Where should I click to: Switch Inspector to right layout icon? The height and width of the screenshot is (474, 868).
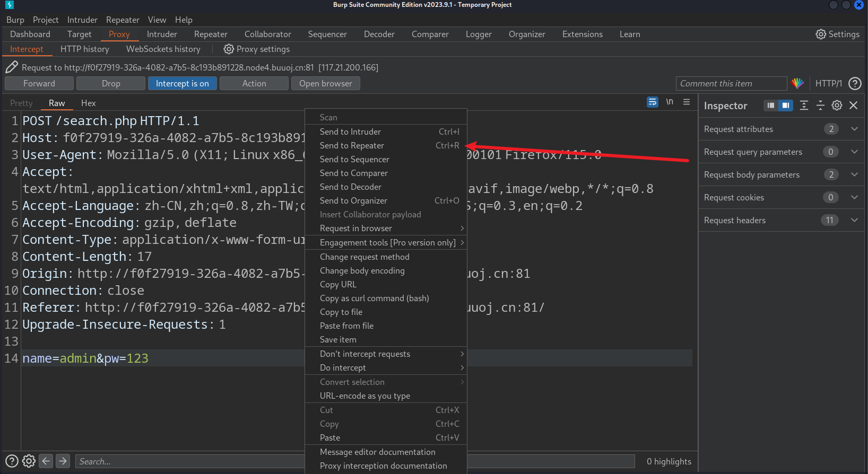click(x=786, y=106)
